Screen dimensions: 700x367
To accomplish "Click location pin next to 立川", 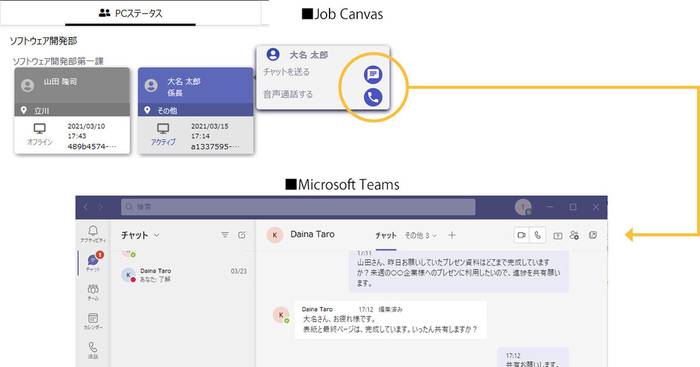I will (x=24, y=110).
